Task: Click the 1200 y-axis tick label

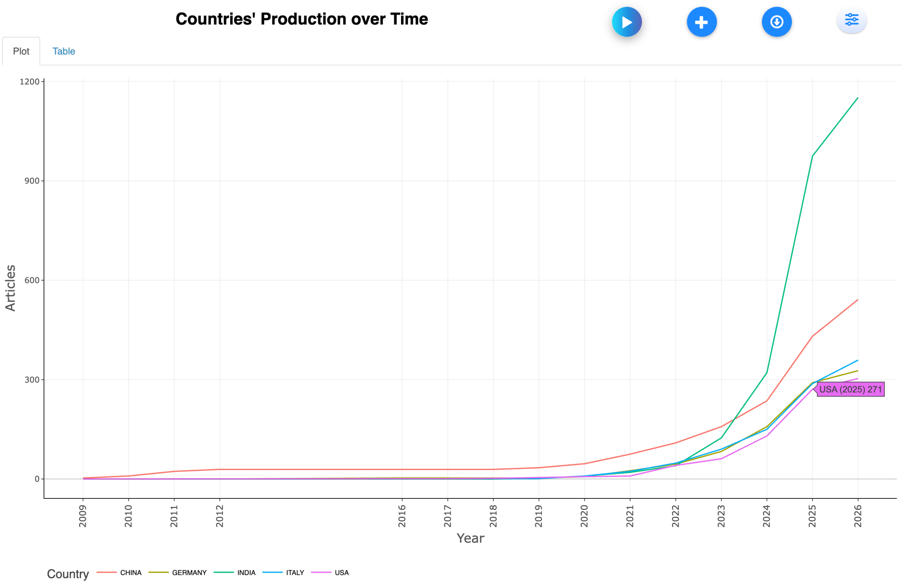Action: click(30, 81)
